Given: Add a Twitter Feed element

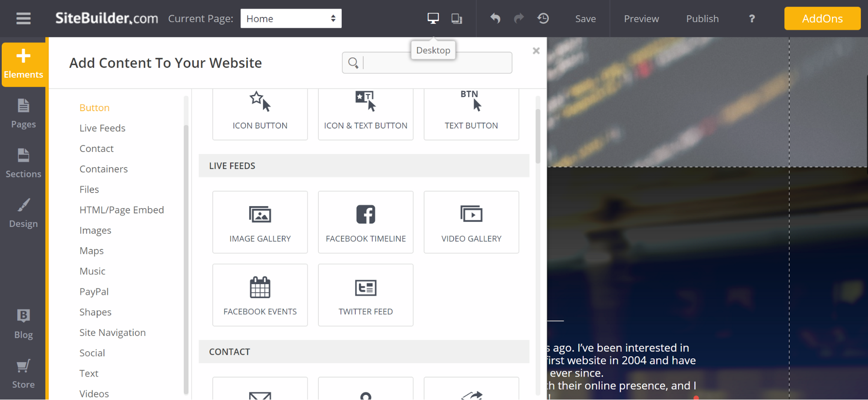Looking at the screenshot, I should [x=366, y=295].
